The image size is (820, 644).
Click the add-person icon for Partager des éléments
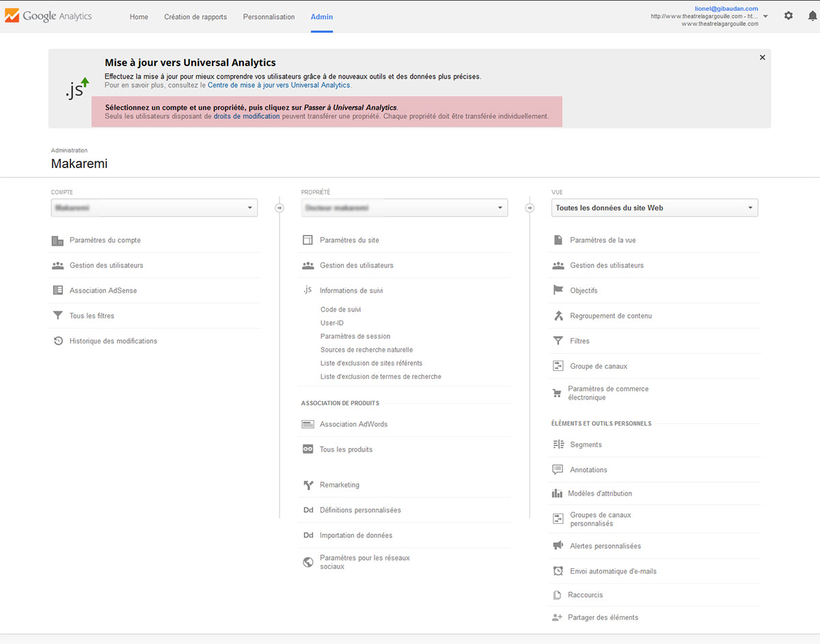tap(557, 617)
